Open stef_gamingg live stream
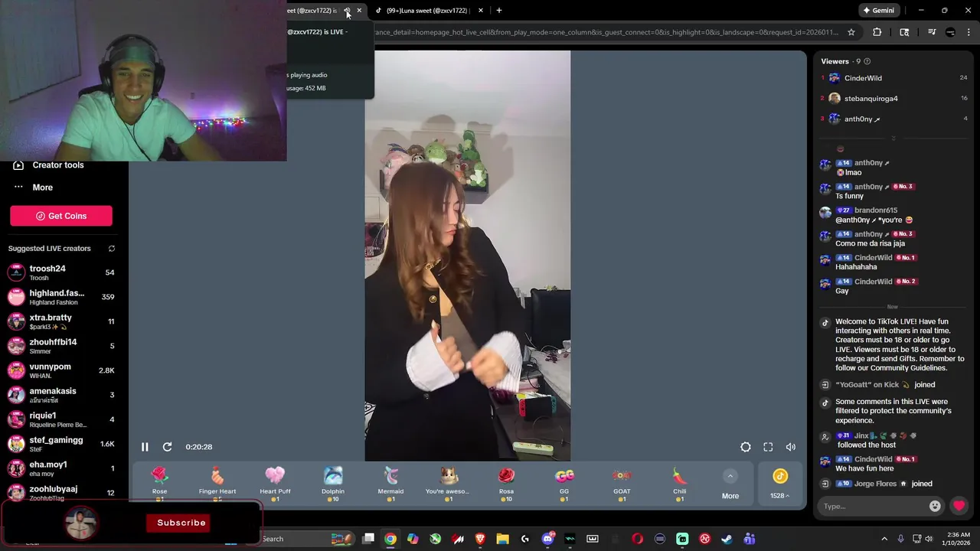980x551 pixels. click(61, 444)
